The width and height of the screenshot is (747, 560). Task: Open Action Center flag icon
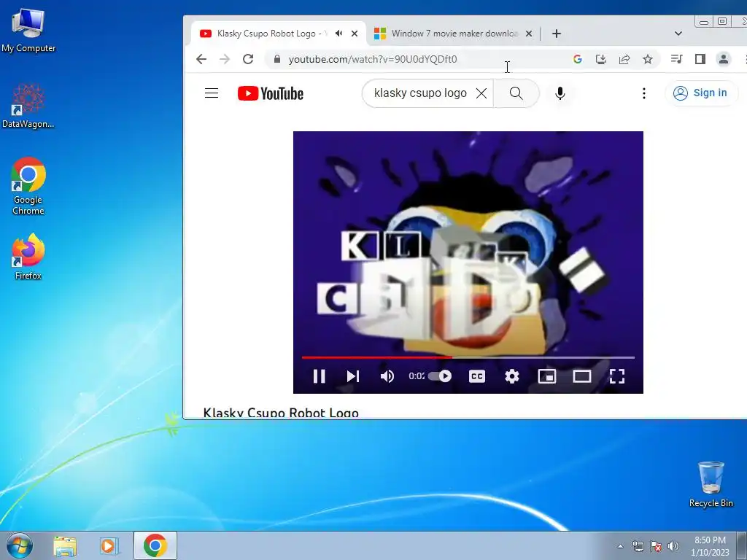(x=656, y=546)
